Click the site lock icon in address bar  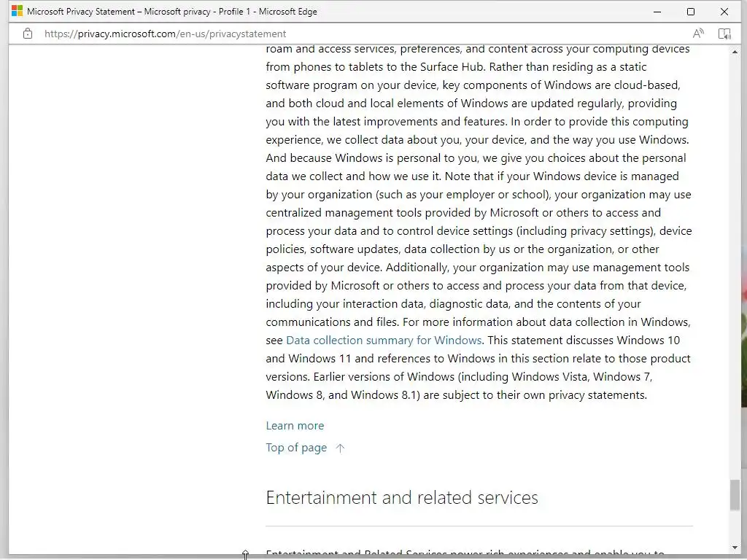28,34
